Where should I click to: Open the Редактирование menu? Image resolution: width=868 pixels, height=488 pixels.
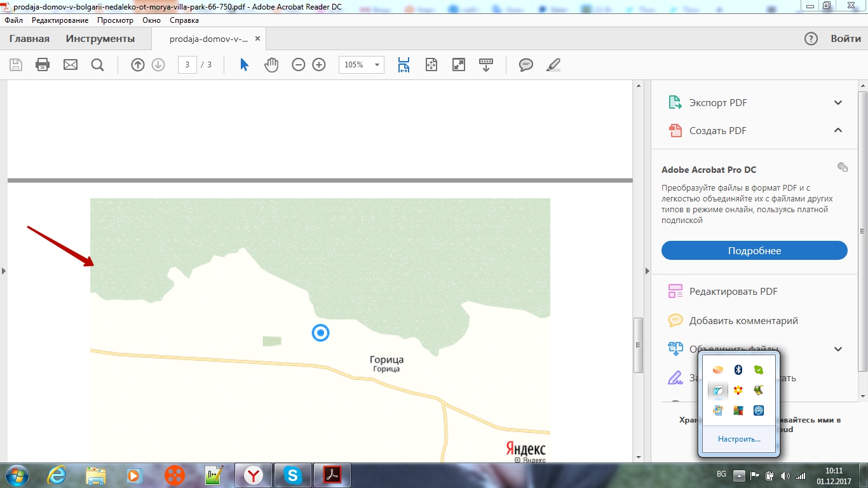coord(60,20)
